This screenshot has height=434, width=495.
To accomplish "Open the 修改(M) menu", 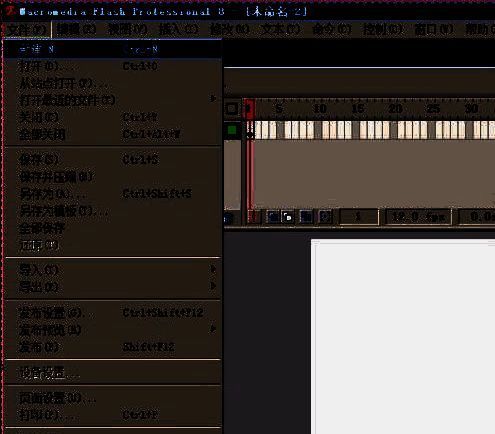I will [x=230, y=30].
